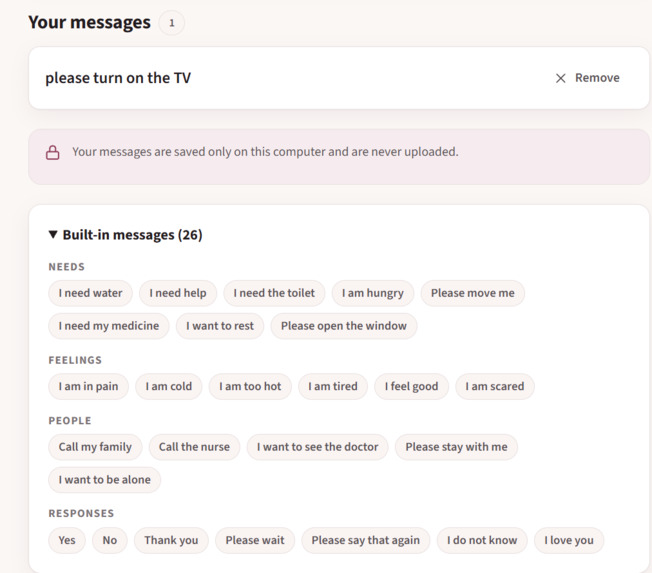The width and height of the screenshot is (652, 573).
Task: Click 'Please open the window' chip
Action: (x=343, y=326)
